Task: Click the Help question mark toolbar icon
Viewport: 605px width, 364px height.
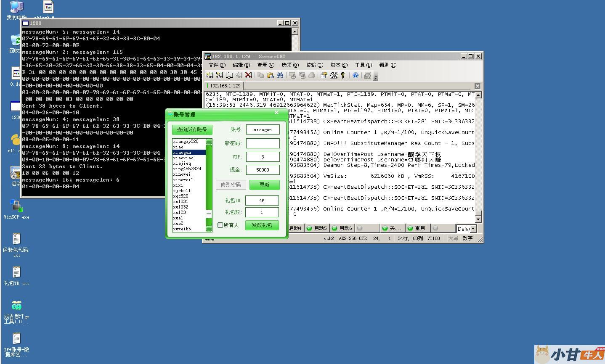Action: (356, 75)
